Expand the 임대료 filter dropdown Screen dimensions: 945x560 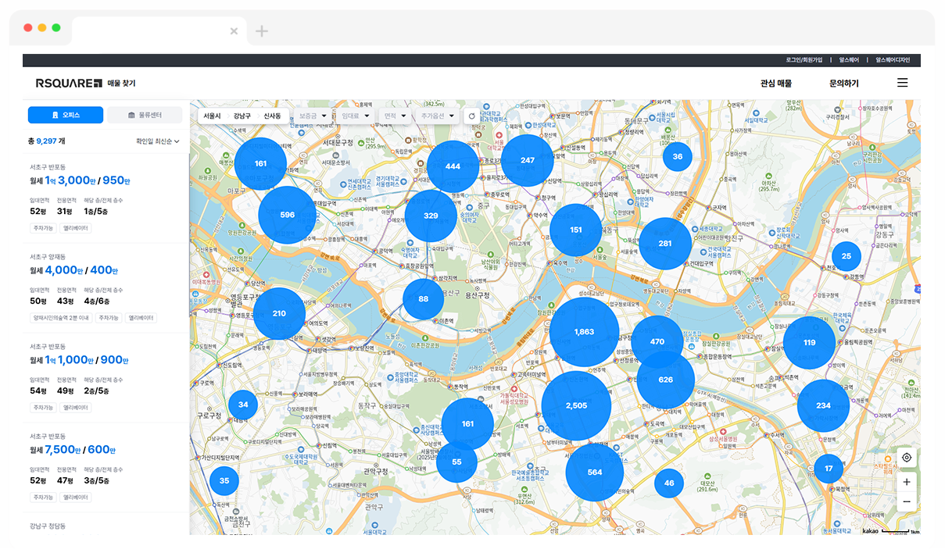pos(354,116)
